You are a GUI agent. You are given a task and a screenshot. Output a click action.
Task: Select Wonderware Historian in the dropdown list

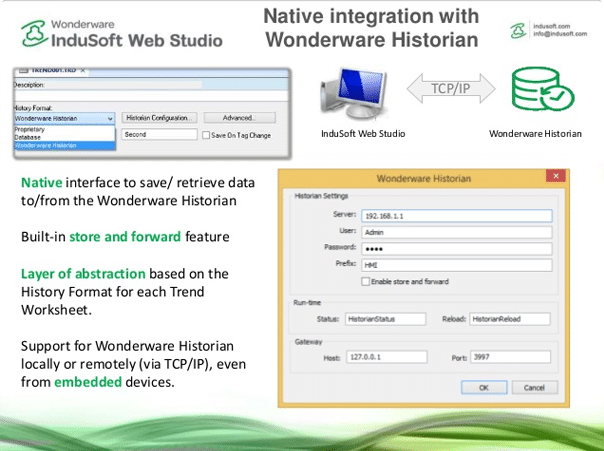point(64,146)
